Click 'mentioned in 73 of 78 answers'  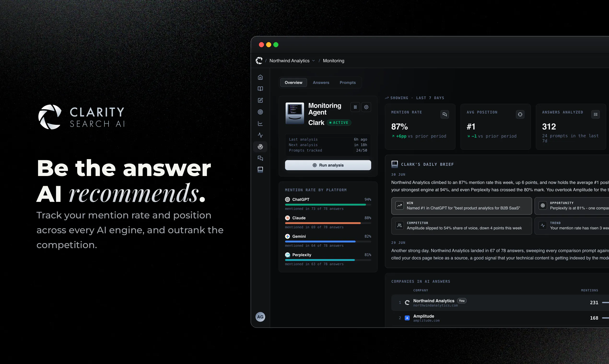point(314,209)
